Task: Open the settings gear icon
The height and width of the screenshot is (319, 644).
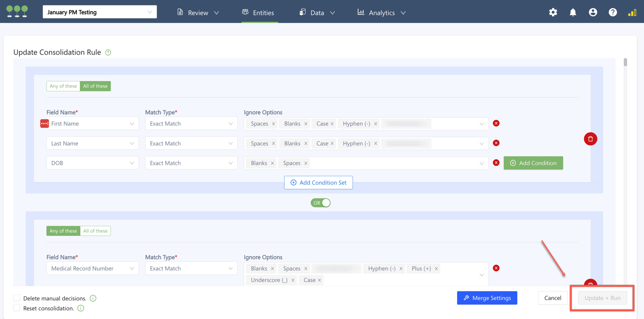Action: click(x=553, y=12)
